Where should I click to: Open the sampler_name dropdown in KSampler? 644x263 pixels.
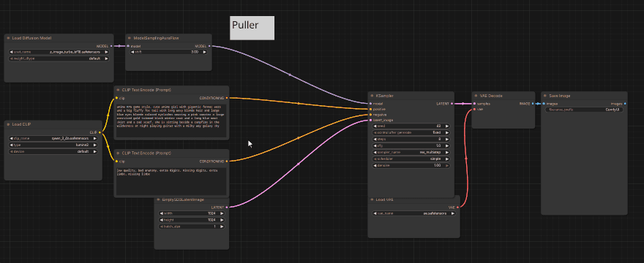click(411, 152)
